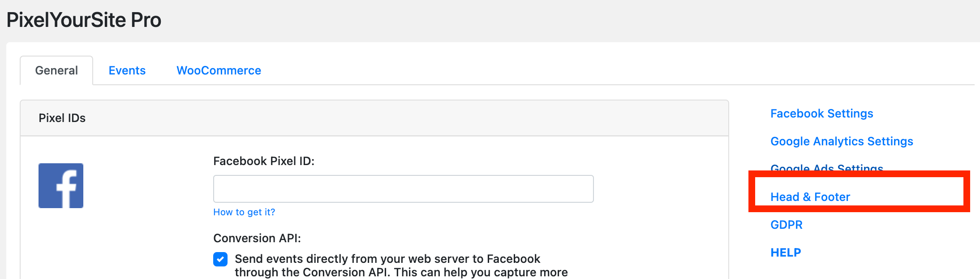This screenshot has height=279, width=980.
Task: Click the 'through the Conversion API' description line
Action: coord(401,272)
